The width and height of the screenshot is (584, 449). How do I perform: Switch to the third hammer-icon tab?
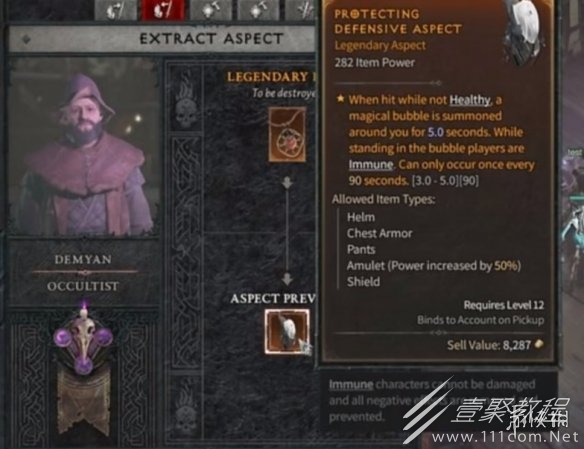pyautogui.click(x=211, y=10)
